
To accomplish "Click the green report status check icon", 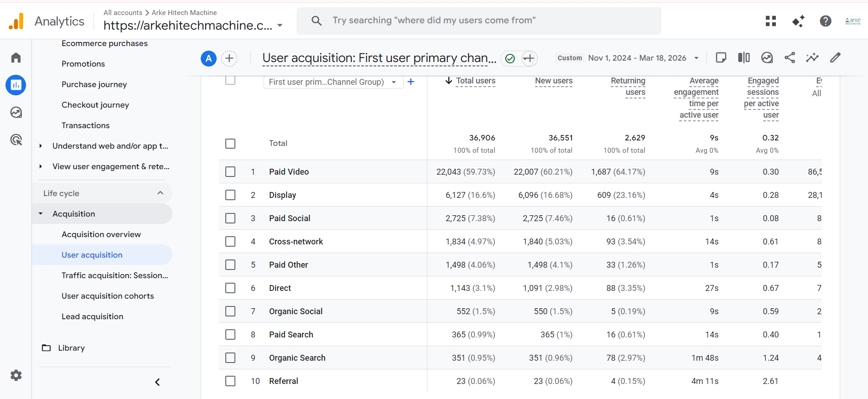I will click(510, 58).
